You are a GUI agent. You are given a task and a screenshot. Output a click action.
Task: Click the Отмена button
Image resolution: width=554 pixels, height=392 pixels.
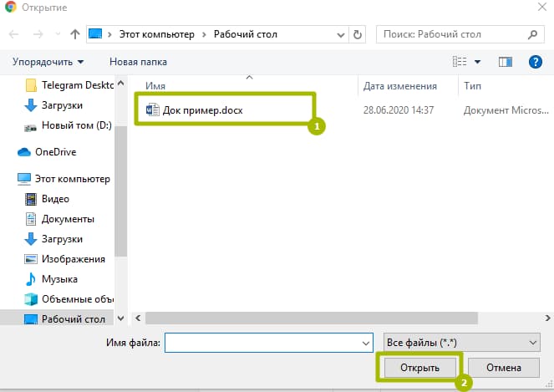coord(502,368)
